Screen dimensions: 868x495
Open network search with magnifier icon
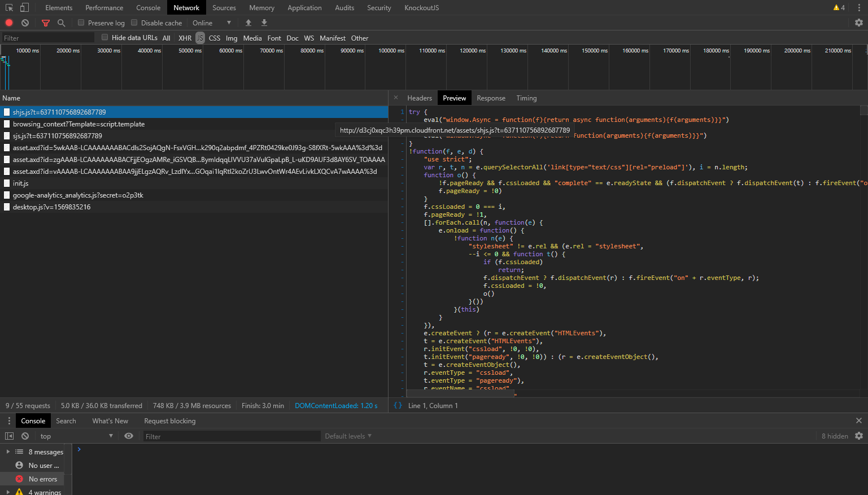[61, 23]
